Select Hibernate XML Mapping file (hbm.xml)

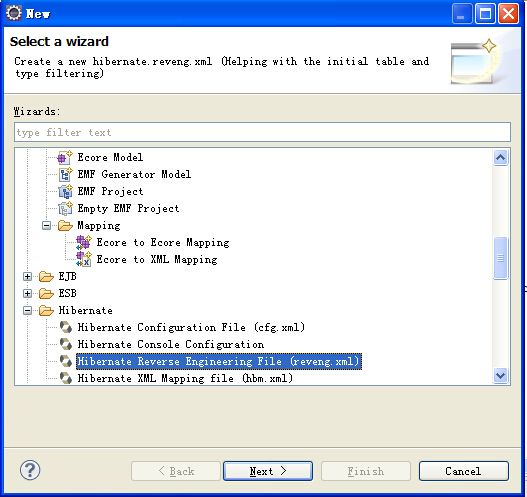pyautogui.click(x=185, y=378)
